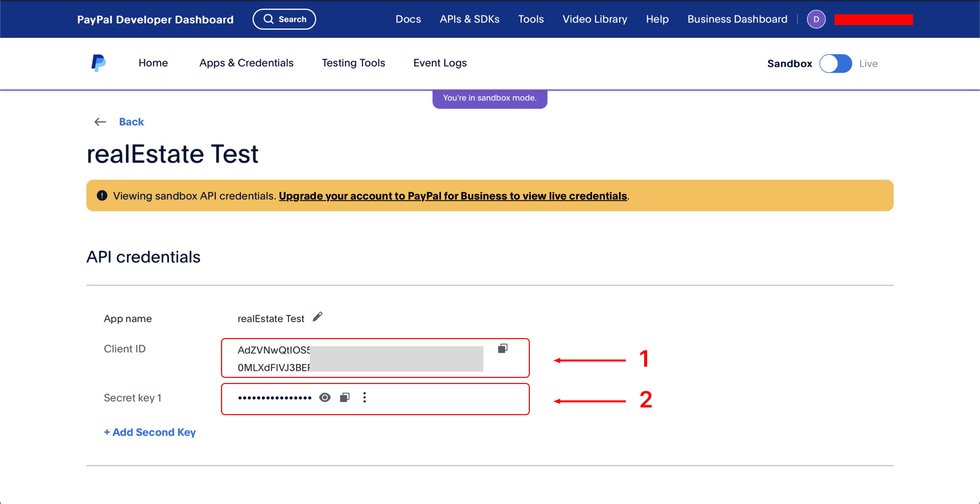The height and width of the screenshot is (504, 980).
Task: Open the three-dot menu for Secret key
Action: [364, 397]
